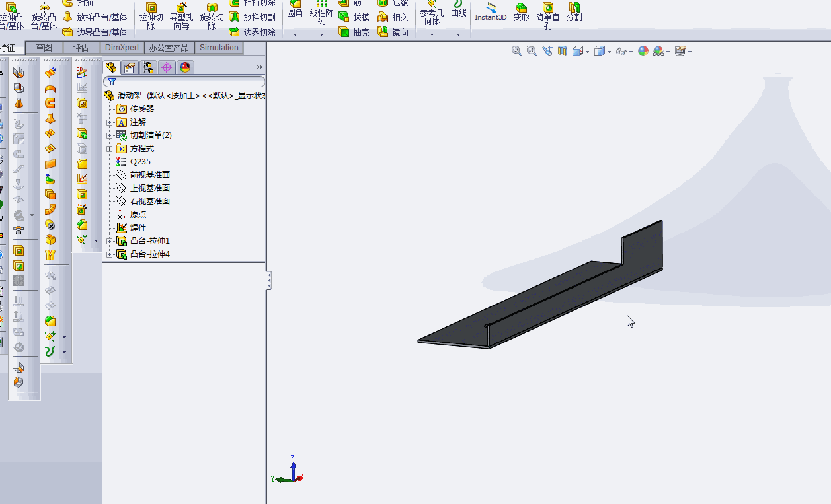Click the Zoom to Fit view icon
The height and width of the screenshot is (504, 831).
[x=517, y=51]
